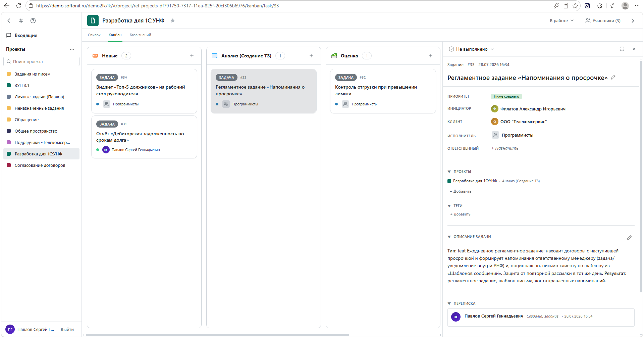Add a card to the Новые column

pos(192,56)
